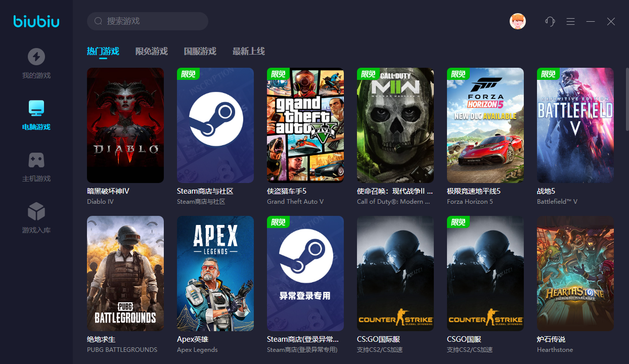Viewport: 629px width, 364px height.
Task: Open the 国服游戏 tab
Action: coord(200,51)
